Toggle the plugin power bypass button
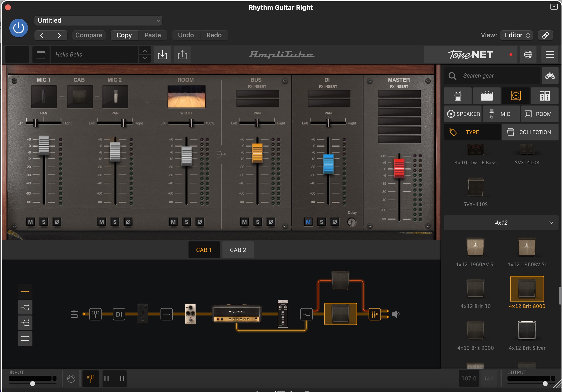Image resolution: width=562 pixels, height=392 pixels. (19, 28)
